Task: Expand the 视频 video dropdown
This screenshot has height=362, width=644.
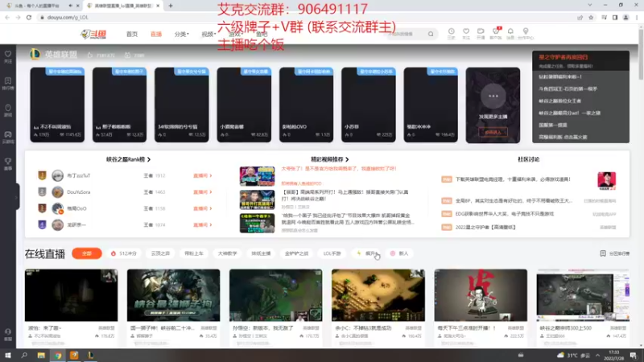Action: [208, 34]
